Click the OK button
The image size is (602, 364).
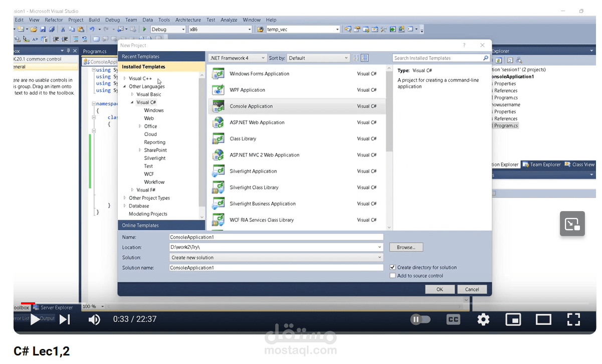440,289
